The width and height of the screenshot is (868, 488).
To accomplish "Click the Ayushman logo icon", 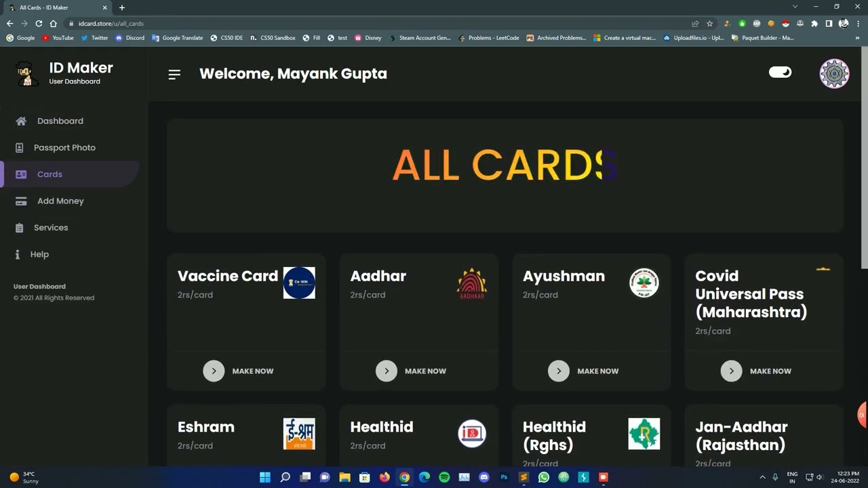I will coord(644,283).
